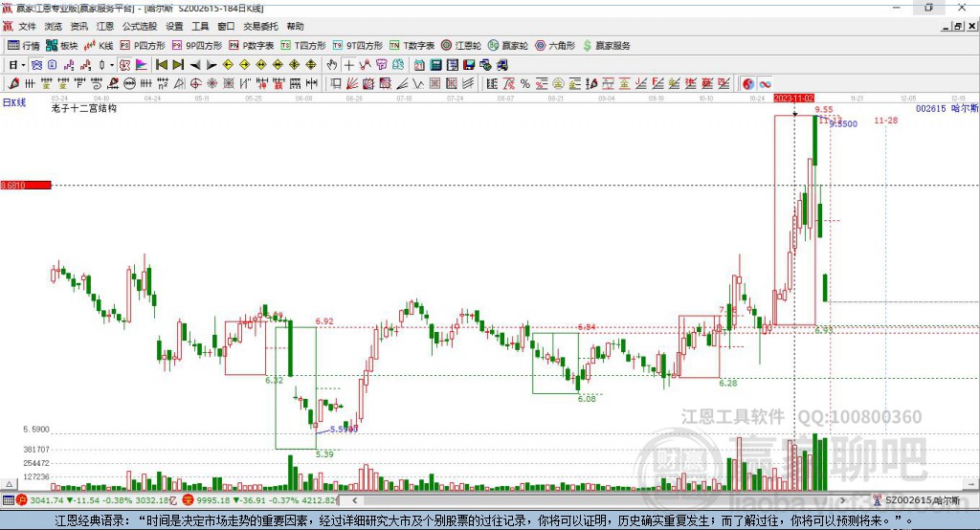
Task: Click the Shanghai index 3041.74 status entry
Action: point(96,500)
